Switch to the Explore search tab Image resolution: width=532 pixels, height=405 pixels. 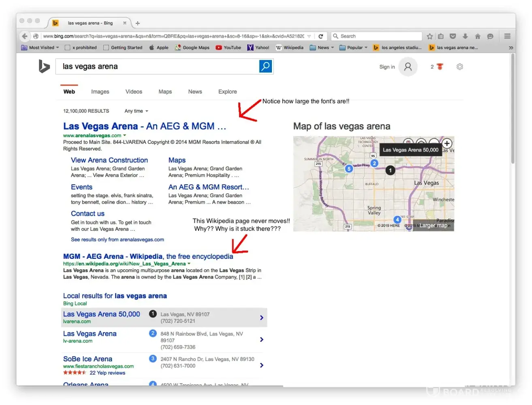228,92
